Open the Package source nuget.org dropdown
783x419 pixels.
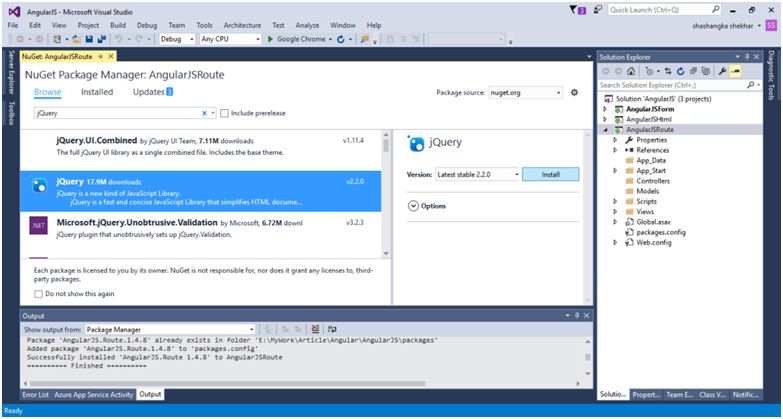525,92
